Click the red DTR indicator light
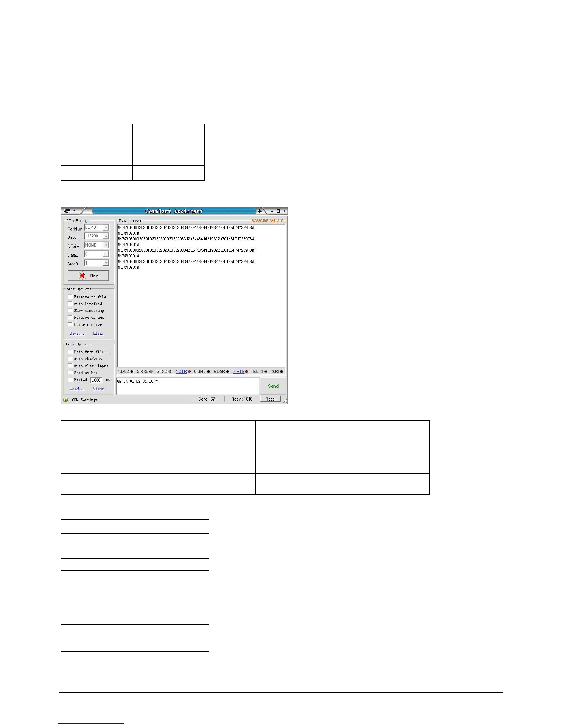This screenshot has height=728, width=563. click(189, 372)
